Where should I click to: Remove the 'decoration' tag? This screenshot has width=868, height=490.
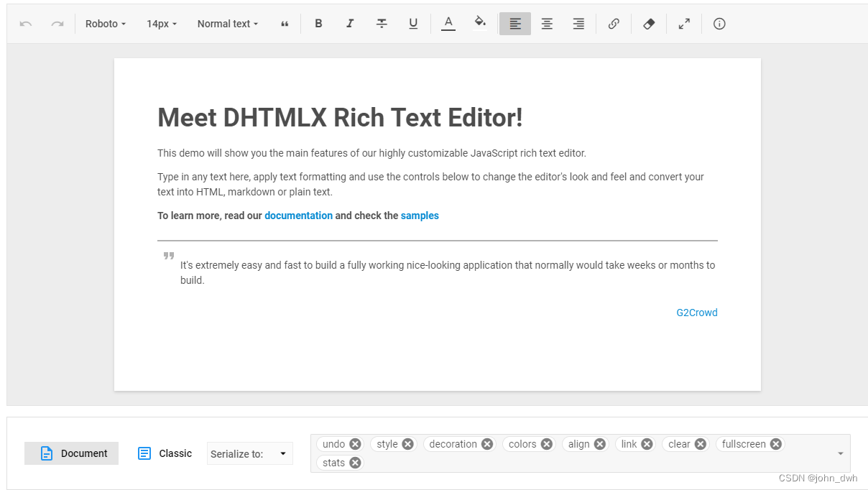487,444
